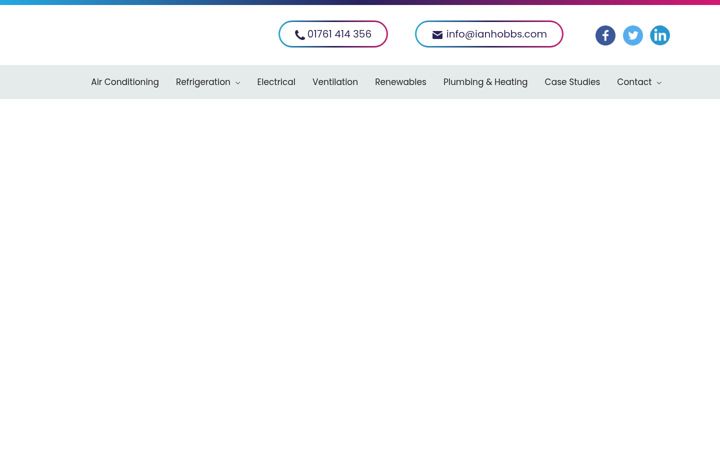View the Case Studies page
The image size is (720, 450).
tap(572, 82)
